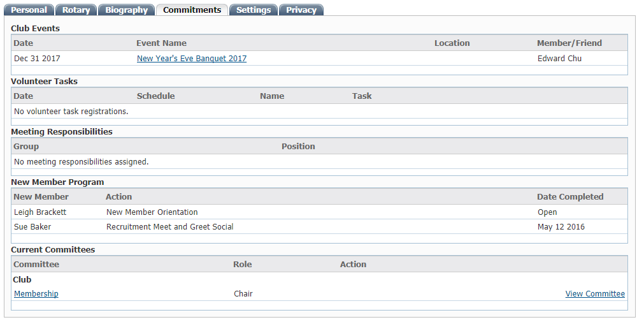
Task: Open New Year's Eve Banquet 2017 event link
Action: 191,59
